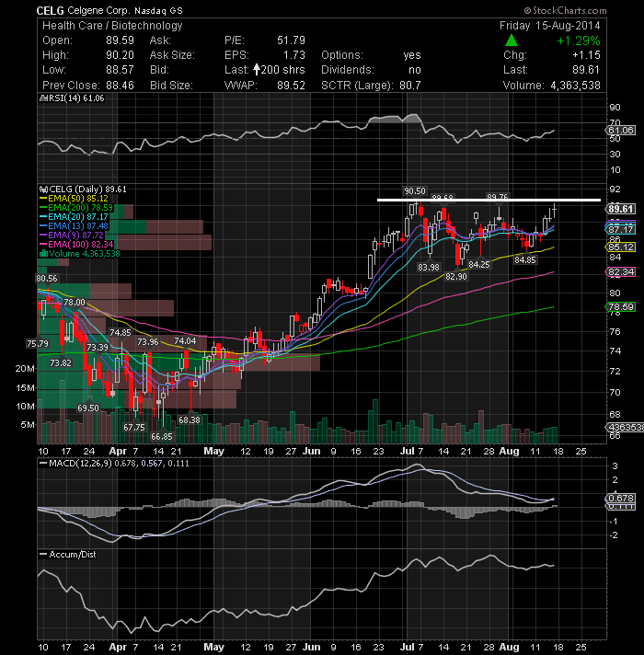Click the cyan 87.17 tag on right axis

pos(621,229)
